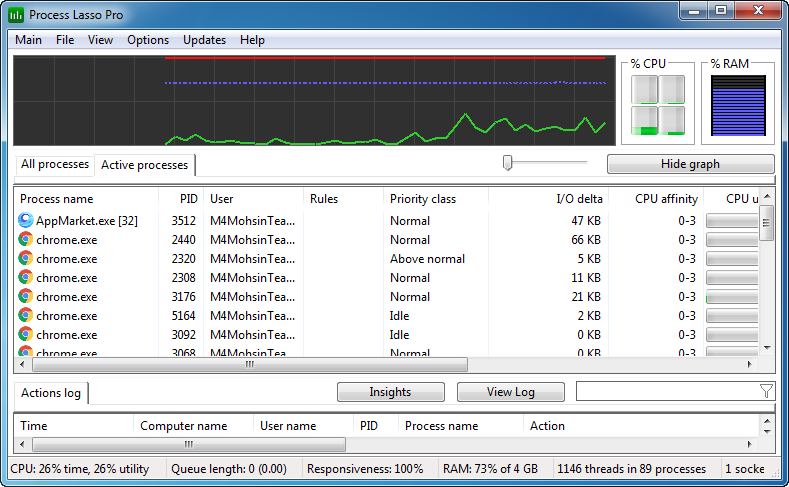This screenshot has height=487, width=789.
Task: Click process list horizontal scrollbar right arrow
Action: [750, 364]
